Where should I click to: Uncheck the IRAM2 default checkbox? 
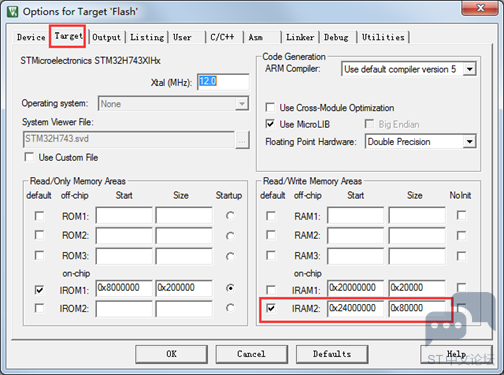[271, 308]
